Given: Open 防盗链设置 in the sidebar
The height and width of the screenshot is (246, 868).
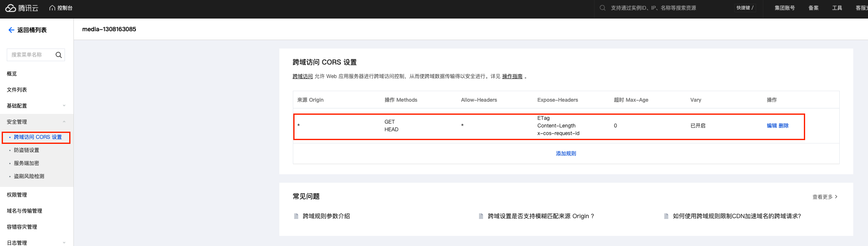Looking at the screenshot, I should click(x=27, y=150).
